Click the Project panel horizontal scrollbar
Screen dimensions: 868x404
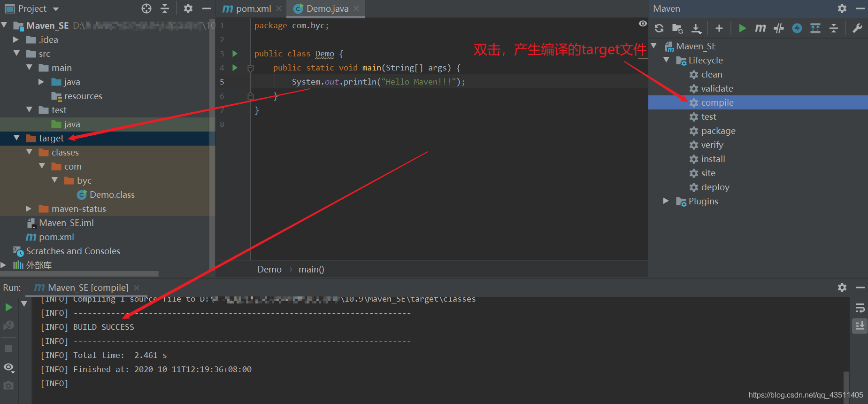point(79,273)
